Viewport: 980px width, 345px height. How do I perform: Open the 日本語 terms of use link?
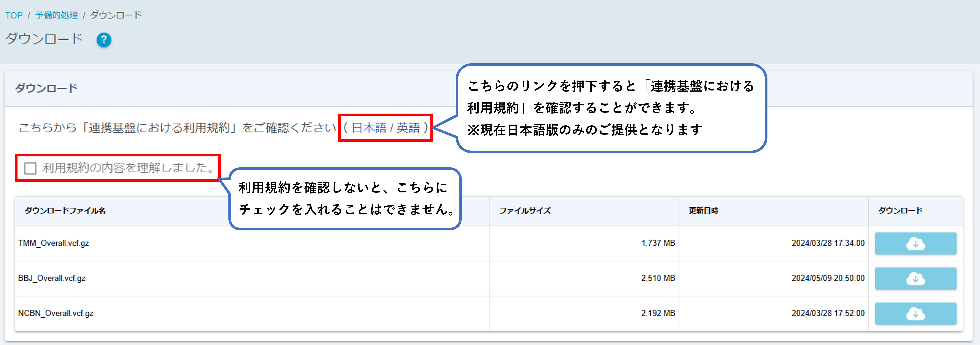[x=369, y=128]
